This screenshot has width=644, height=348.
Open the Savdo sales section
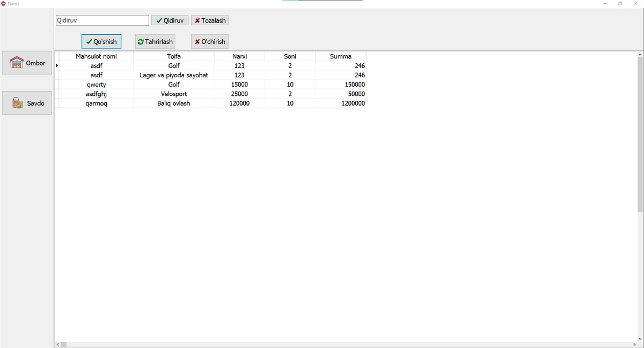pyautogui.click(x=27, y=103)
